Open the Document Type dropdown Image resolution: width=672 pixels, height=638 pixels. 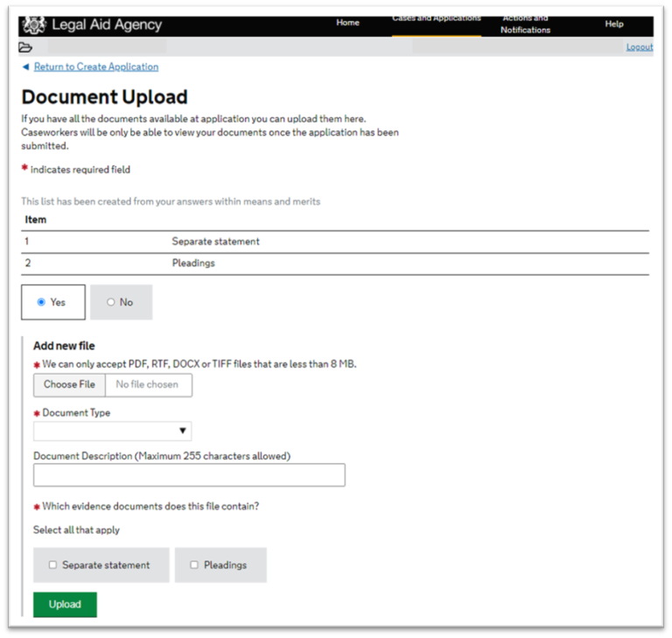click(112, 431)
